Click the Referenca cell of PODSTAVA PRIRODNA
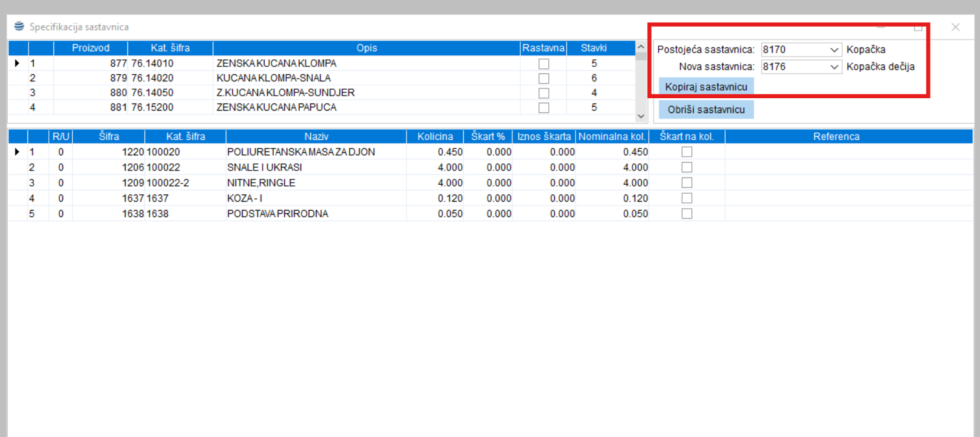The width and height of the screenshot is (980, 437). 849,214
